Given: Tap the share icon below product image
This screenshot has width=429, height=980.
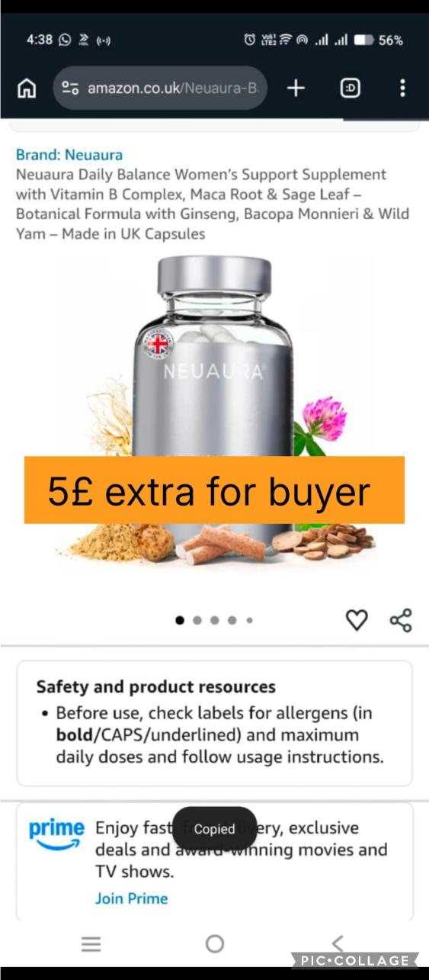Looking at the screenshot, I should coord(401,620).
